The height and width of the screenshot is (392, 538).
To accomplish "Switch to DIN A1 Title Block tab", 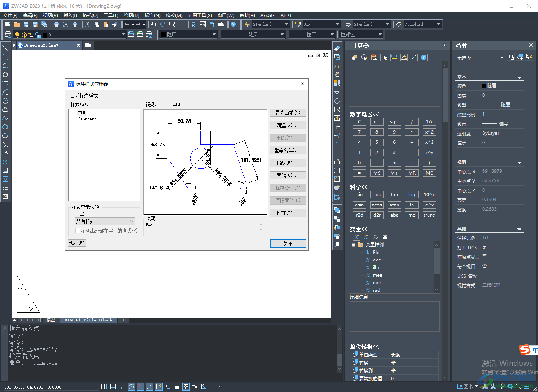I will point(88,320).
